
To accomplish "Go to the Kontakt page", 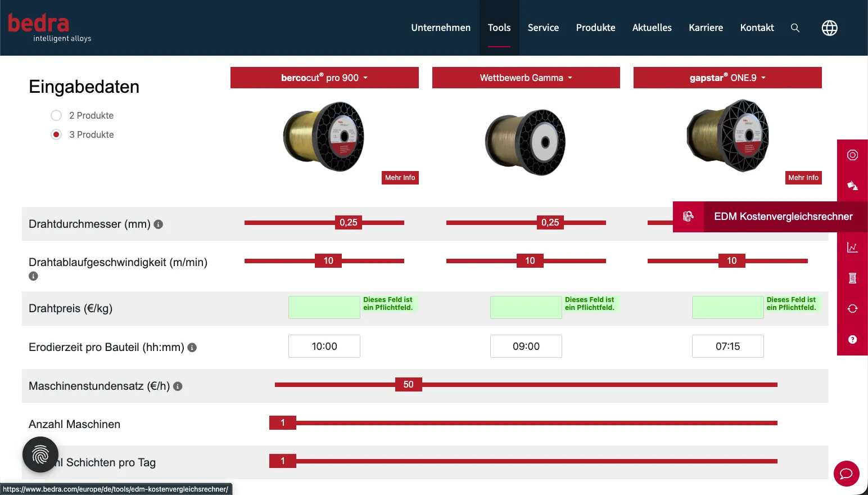I will point(757,28).
